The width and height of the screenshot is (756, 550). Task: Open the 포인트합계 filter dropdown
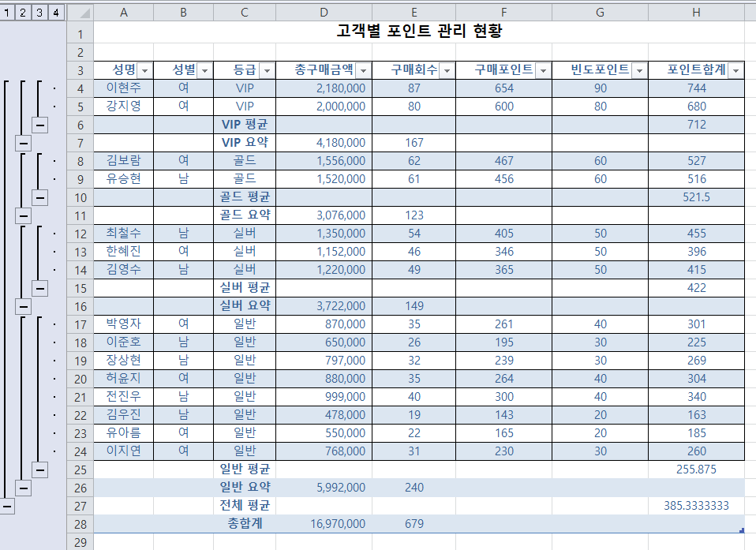pos(735,71)
